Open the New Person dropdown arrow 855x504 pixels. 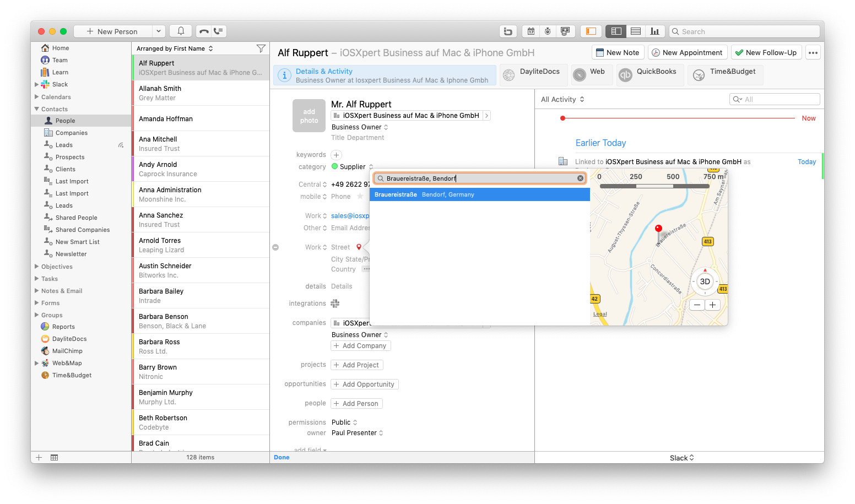pyautogui.click(x=158, y=31)
